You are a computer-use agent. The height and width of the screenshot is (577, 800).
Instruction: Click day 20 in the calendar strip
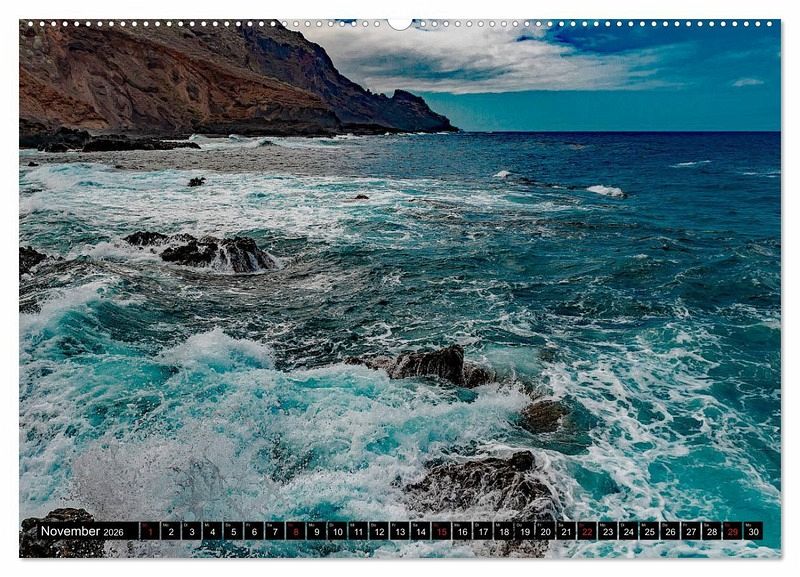[545, 531]
